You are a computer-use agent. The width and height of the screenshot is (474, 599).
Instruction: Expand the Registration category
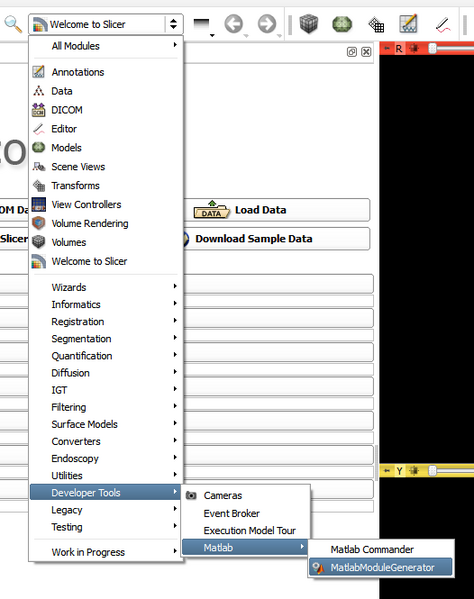click(x=106, y=322)
